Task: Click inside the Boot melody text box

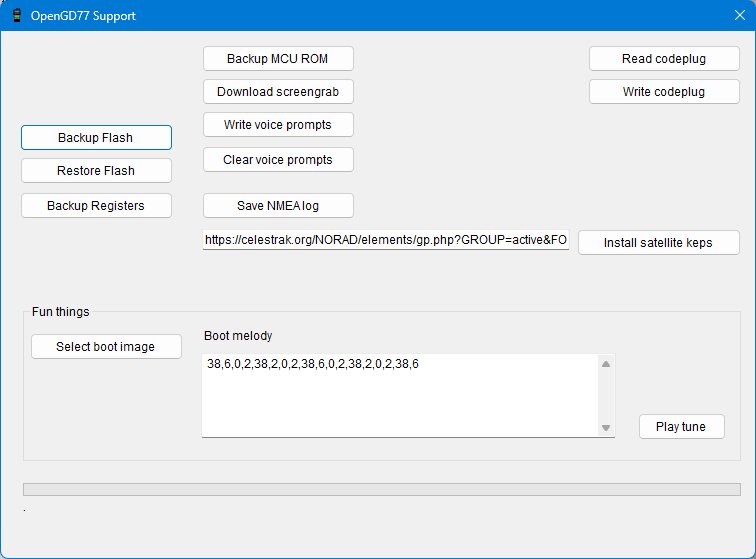Action: [400, 400]
